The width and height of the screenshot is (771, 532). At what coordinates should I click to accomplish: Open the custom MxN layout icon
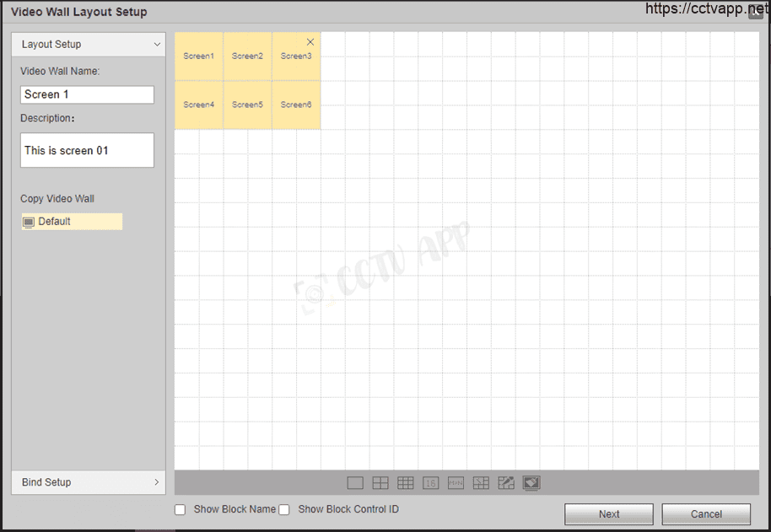456,483
